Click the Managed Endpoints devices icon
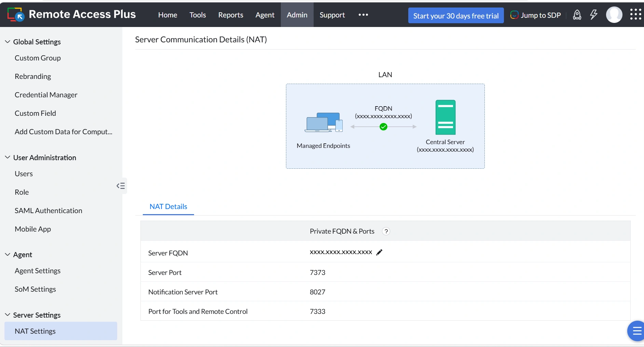 pyautogui.click(x=324, y=122)
